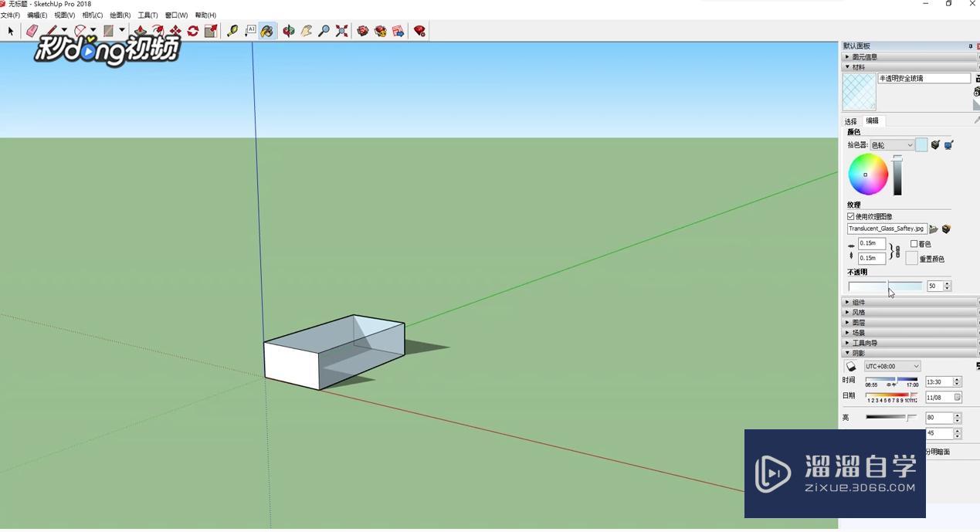Uncheck 使用纹理图像 checkbox
Image resolution: width=980 pixels, height=532 pixels.
851,217
